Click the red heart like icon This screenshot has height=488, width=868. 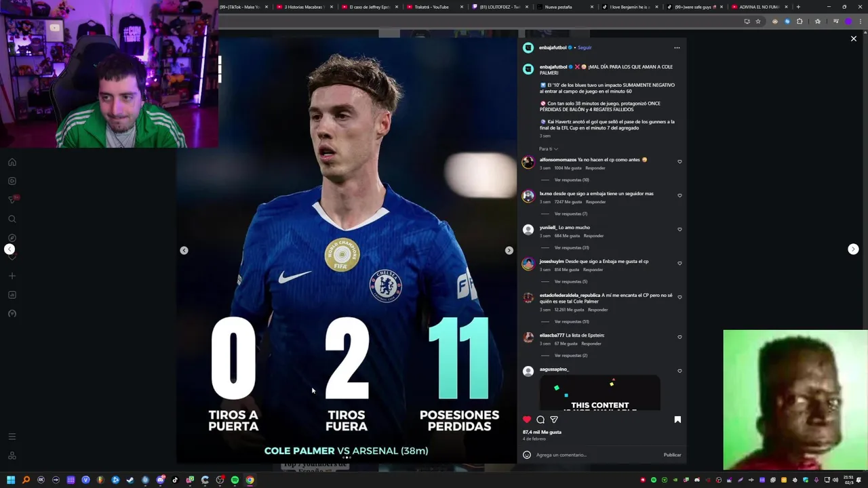click(527, 420)
